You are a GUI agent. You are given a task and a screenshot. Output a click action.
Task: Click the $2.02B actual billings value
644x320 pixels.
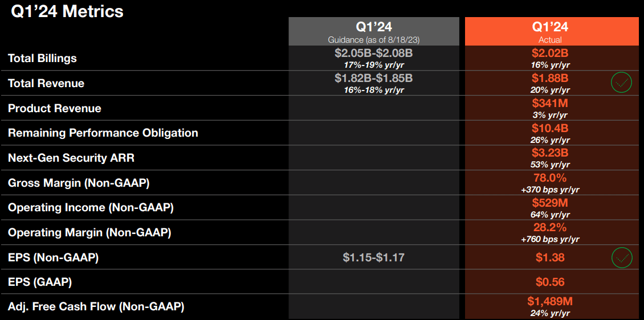pos(550,53)
